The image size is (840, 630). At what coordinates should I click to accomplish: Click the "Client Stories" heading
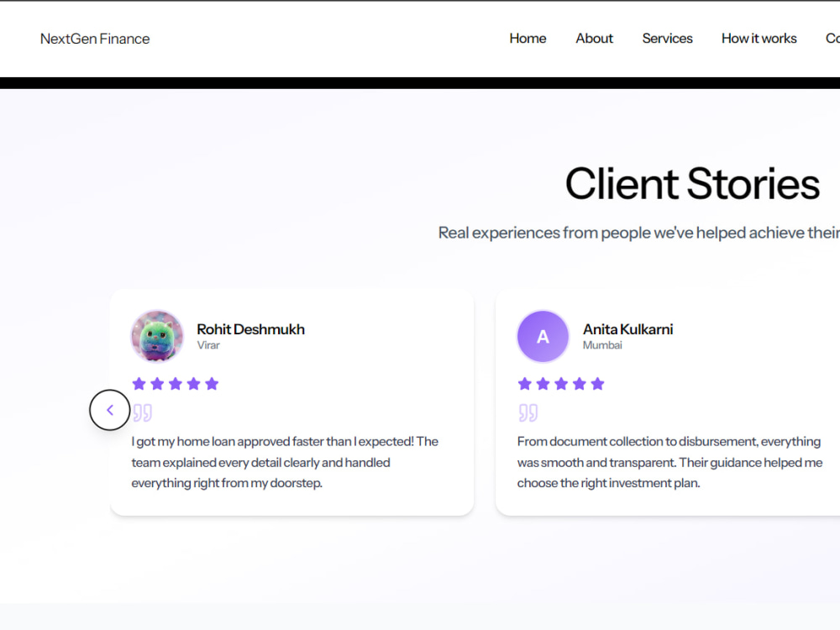click(x=692, y=184)
